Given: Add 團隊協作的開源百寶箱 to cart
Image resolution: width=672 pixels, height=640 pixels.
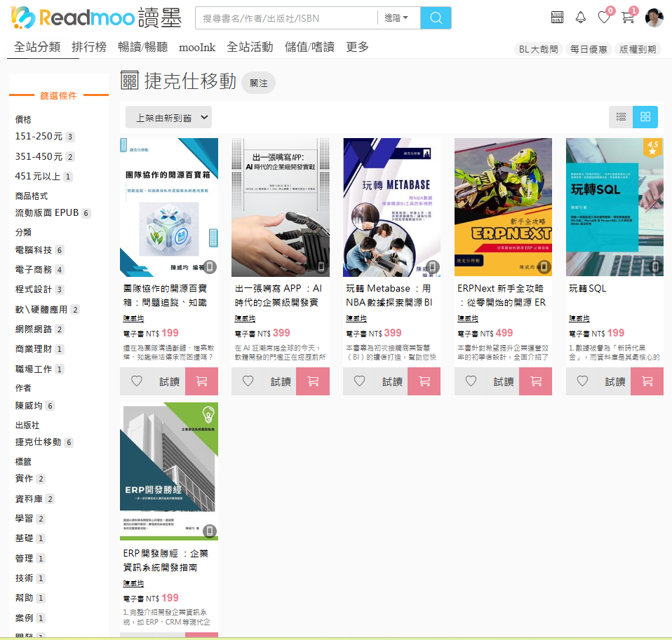Looking at the screenshot, I should (x=201, y=381).
